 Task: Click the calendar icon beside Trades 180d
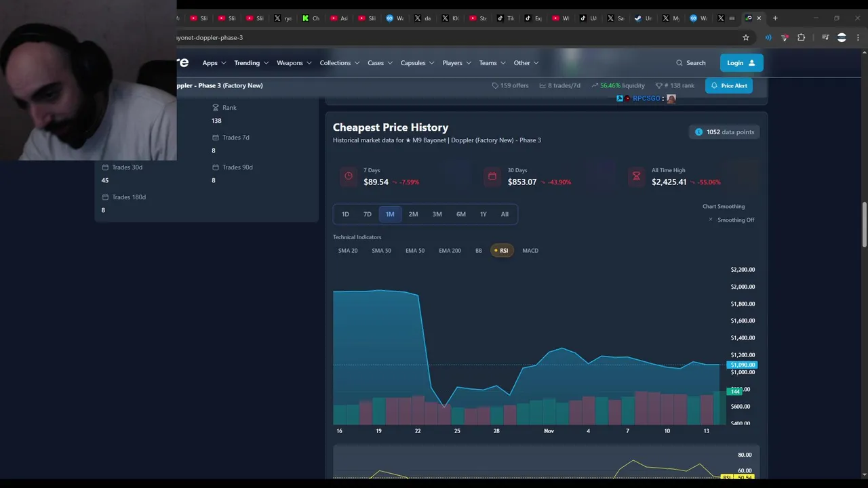(x=105, y=197)
